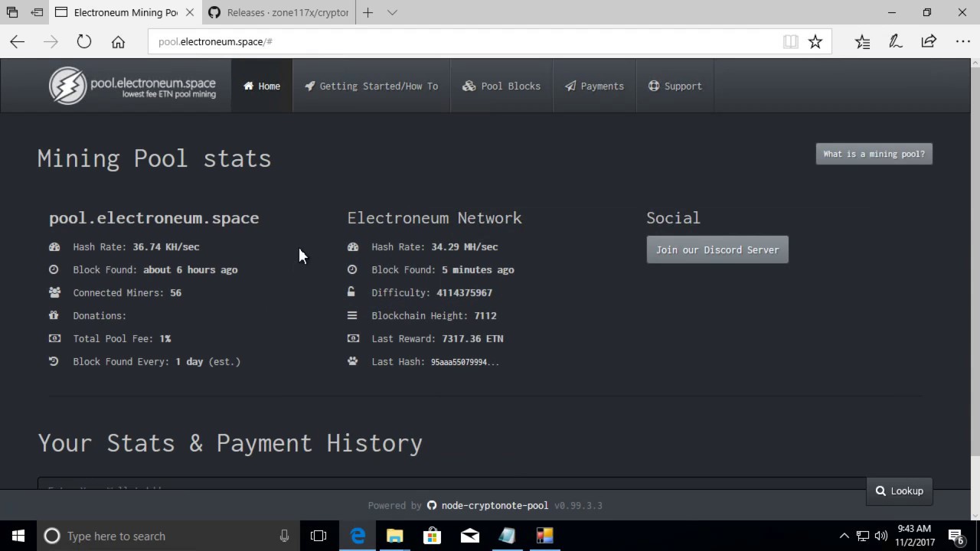Open Edge settings and more menu

pos(962,41)
